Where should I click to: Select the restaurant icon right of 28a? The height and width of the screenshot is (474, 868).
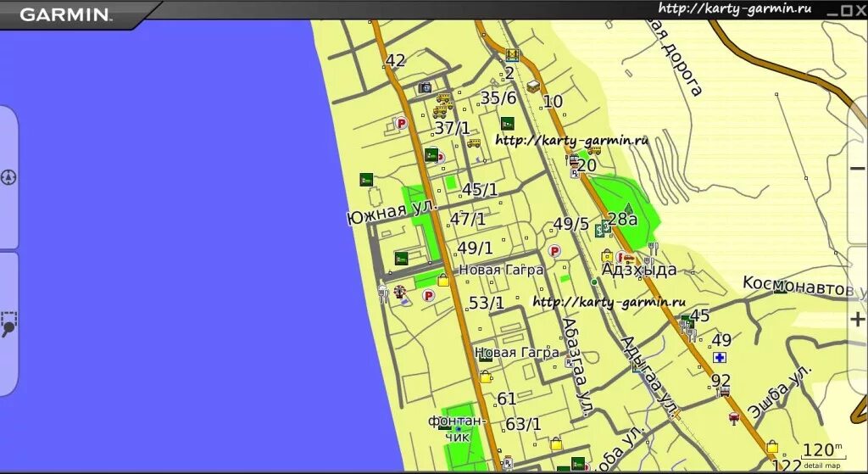tap(654, 248)
